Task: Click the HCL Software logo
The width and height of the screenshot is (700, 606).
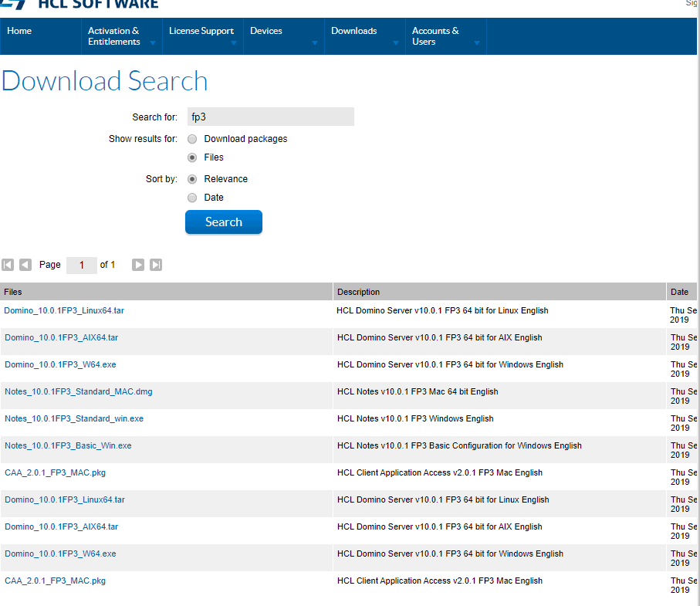Action: pyautogui.click(x=79, y=5)
